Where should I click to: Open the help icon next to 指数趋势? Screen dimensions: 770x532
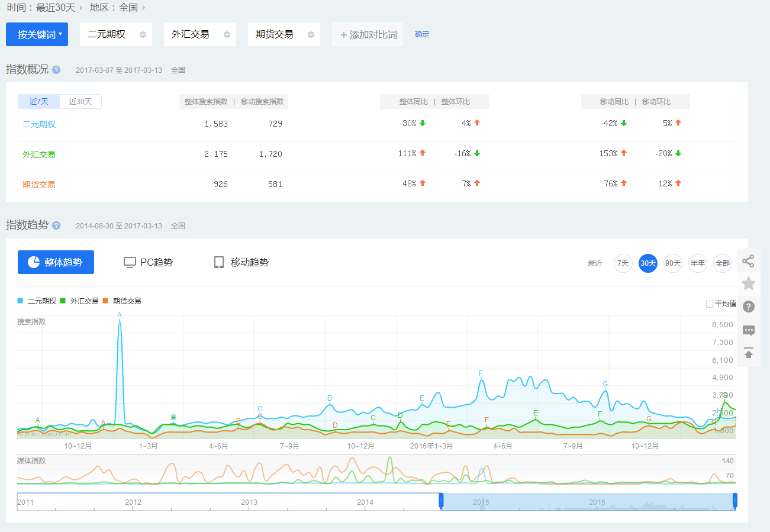point(56,225)
